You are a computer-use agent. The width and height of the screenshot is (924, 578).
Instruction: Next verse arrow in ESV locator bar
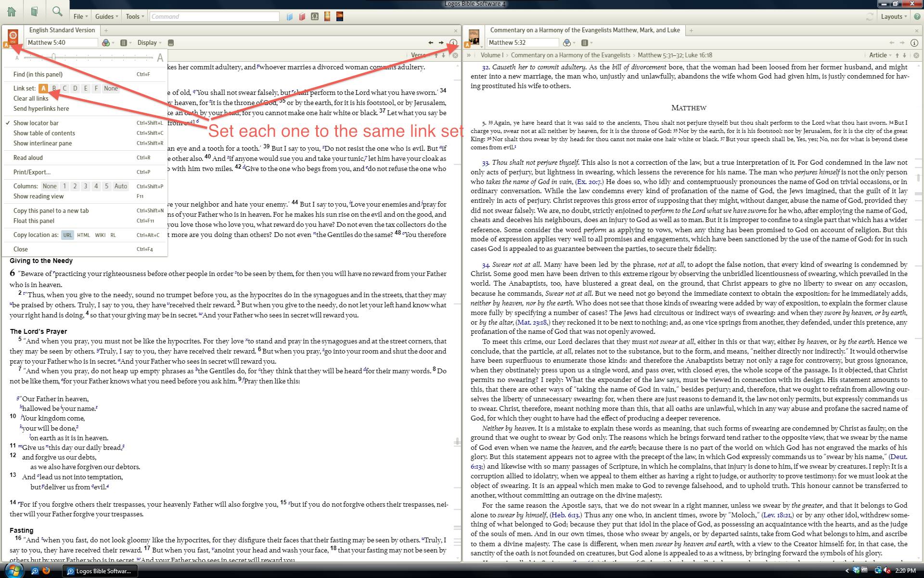point(444,55)
